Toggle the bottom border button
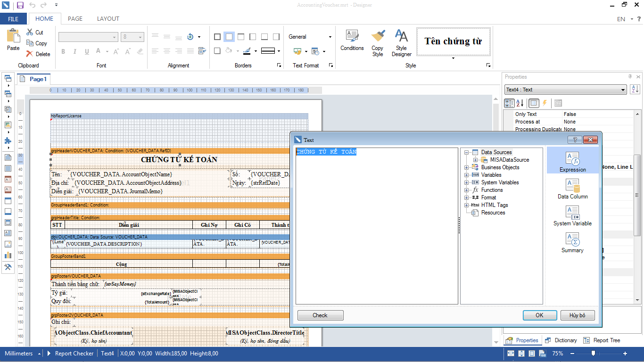The height and width of the screenshot is (362, 644). [264, 37]
